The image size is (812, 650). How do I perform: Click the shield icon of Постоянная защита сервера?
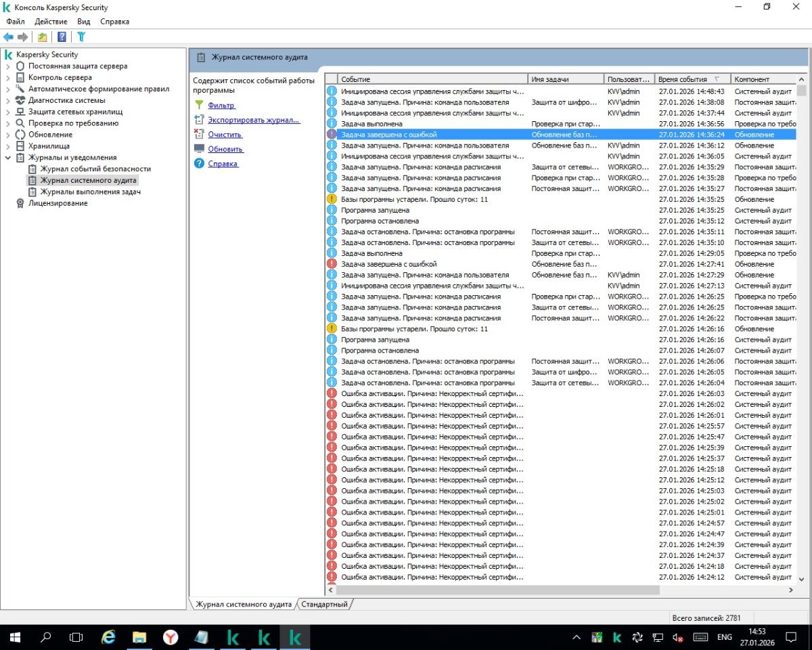[x=20, y=66]
